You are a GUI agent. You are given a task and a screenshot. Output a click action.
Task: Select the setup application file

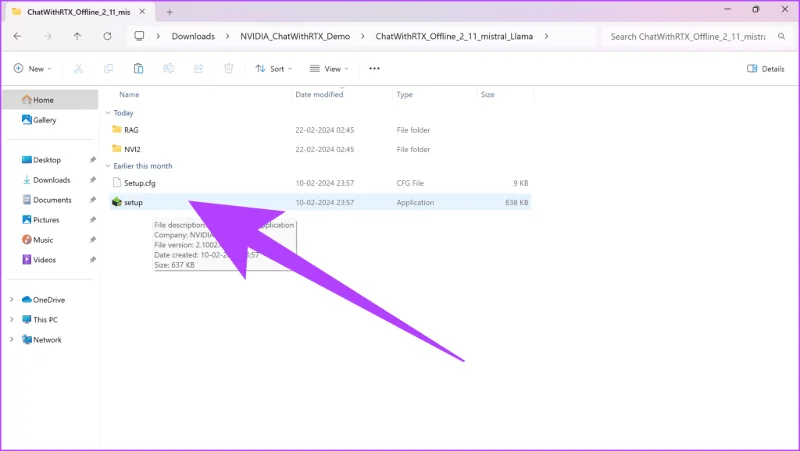[320, 203]
